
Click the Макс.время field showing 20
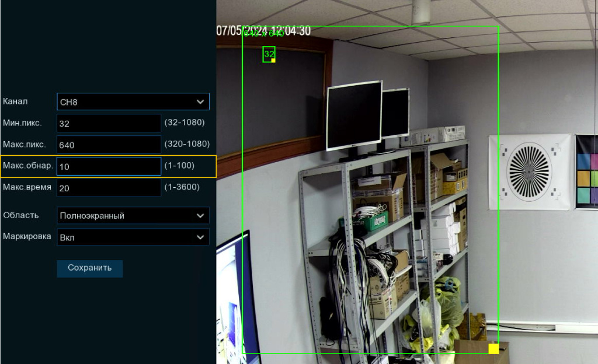(109, 188)
